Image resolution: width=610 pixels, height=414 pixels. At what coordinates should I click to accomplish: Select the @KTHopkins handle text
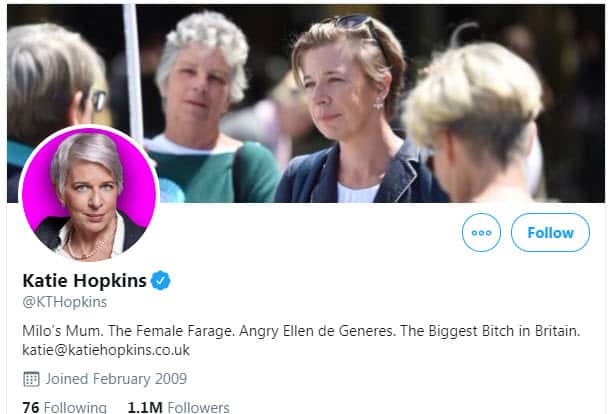click(x=64, y=301)
